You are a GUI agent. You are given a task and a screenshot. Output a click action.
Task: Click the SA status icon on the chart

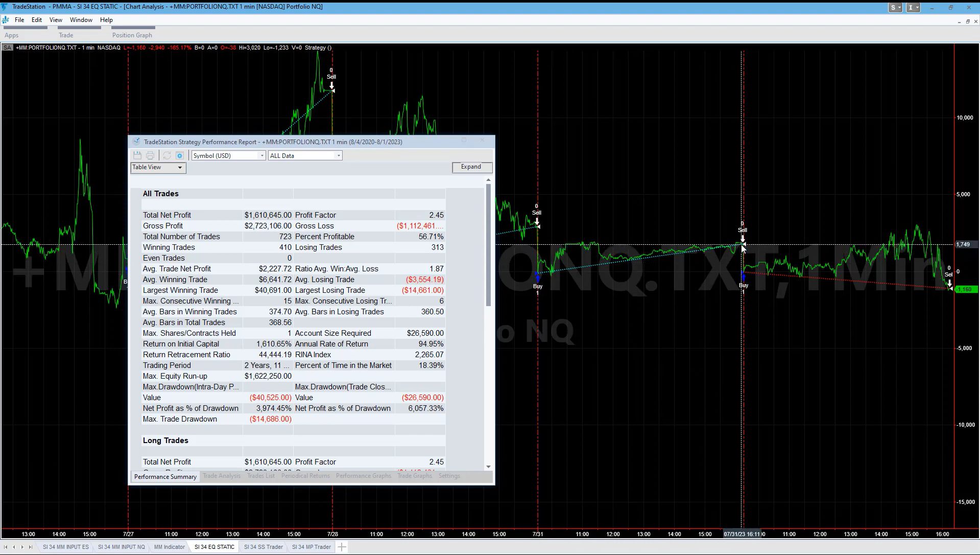pyautogui.click(x=7, y=47)
